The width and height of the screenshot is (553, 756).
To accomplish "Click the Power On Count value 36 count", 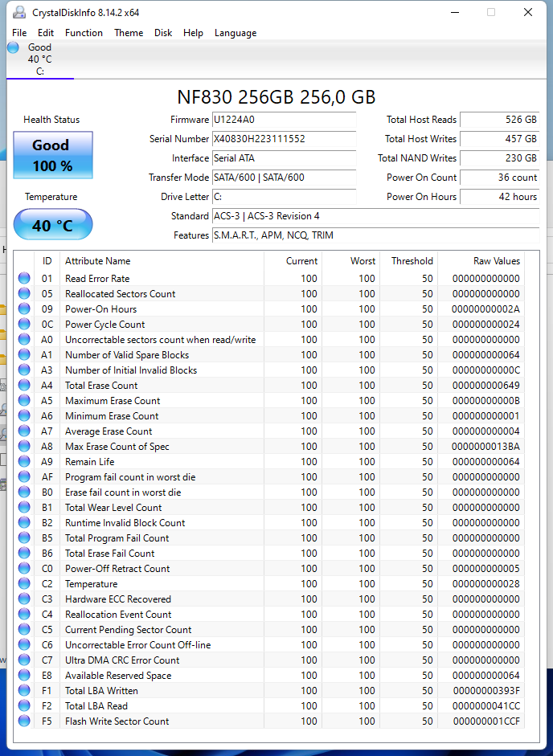I will tap(499, 178).
